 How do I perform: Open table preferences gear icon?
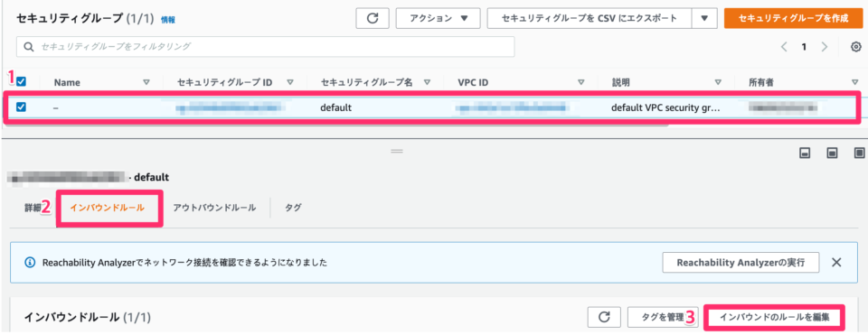pos(855,47)
